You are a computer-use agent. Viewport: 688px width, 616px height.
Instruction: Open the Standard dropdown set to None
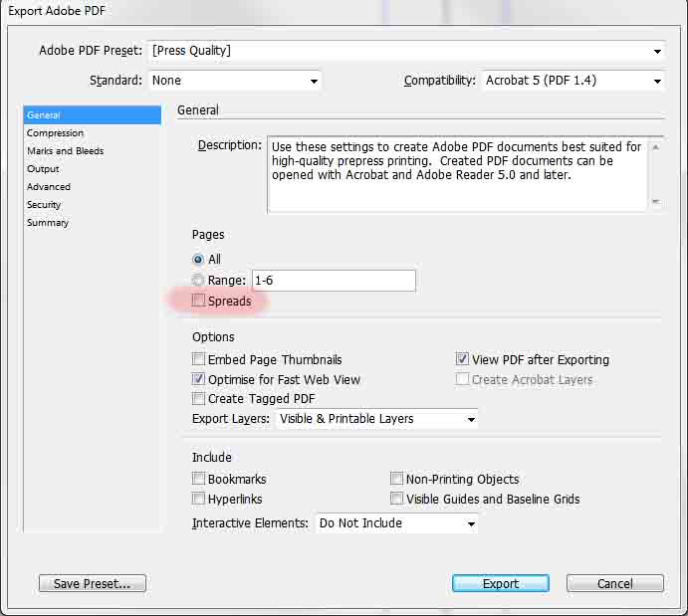pos(235,81)
